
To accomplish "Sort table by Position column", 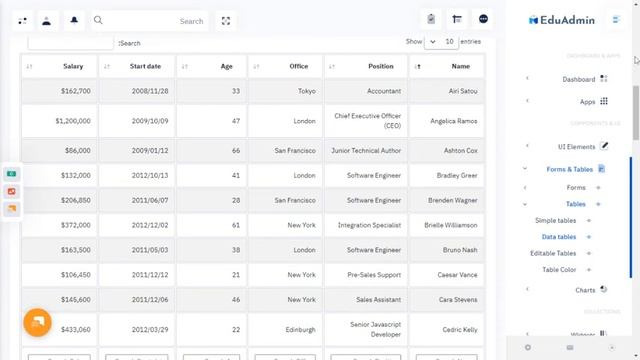I will (x=366, y=66).
